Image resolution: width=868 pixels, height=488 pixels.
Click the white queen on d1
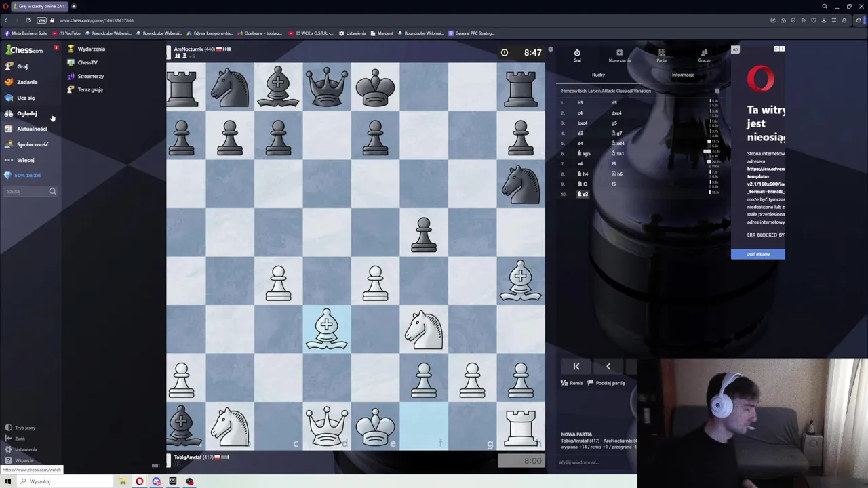[x=327, y=426]
